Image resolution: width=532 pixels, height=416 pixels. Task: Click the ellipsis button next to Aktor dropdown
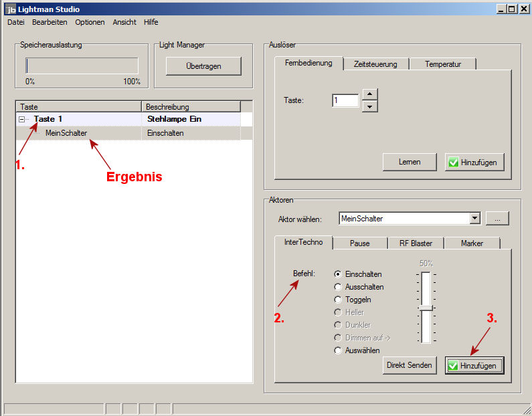(497, 218)
